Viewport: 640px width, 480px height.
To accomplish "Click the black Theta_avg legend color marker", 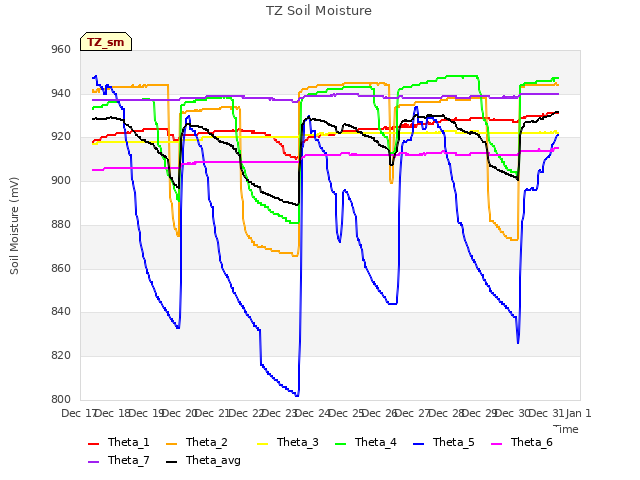I will (x=171, y=462).
